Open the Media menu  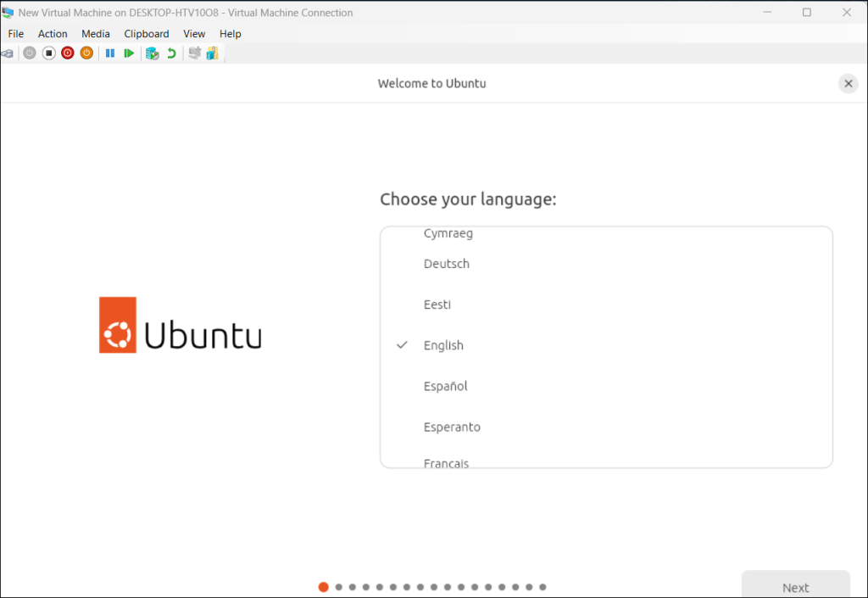[96, 34]
